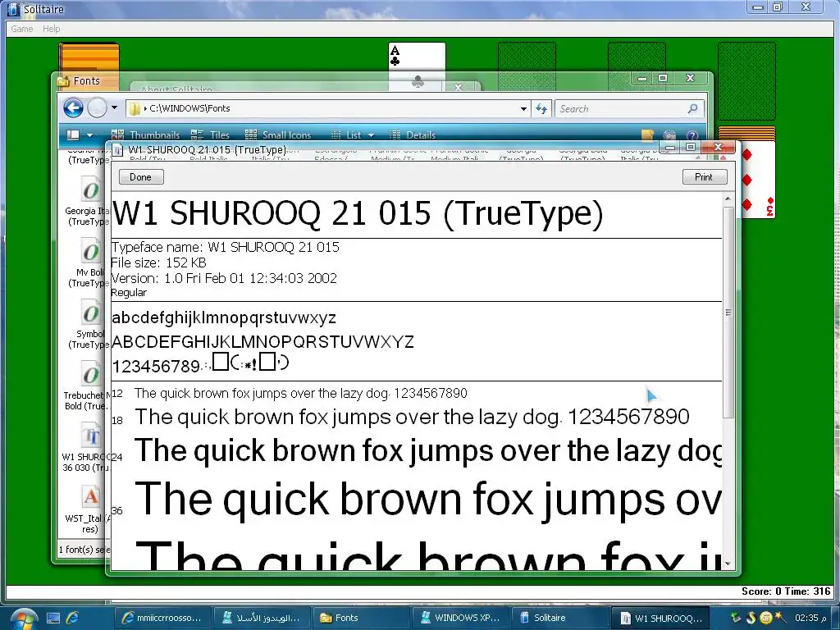This screenshot has width=840, height=630.
Task: Click the font viewer vertical scrollbar thumb
Action: (x=728, y=312)
